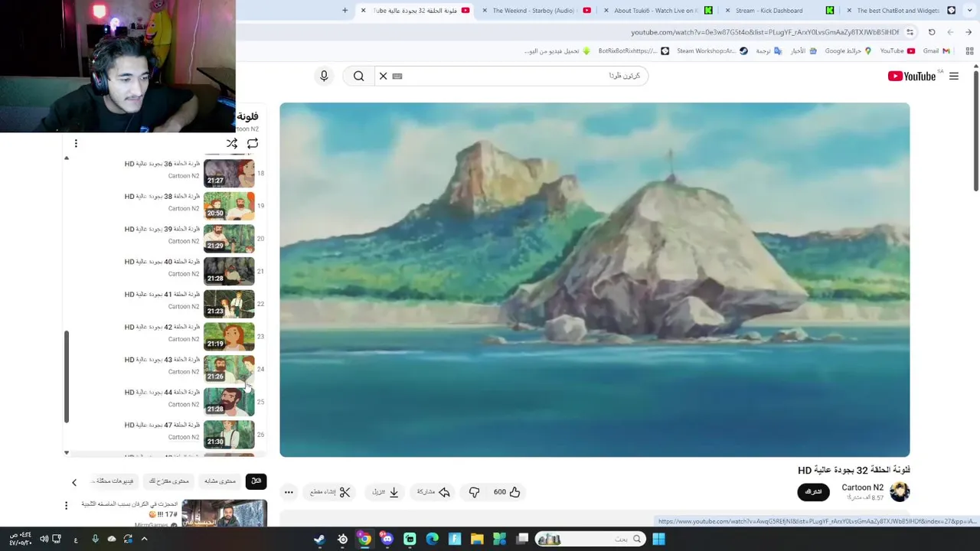Open the Steam Workshop bookmark
Viewport: 980px width, 551px height.
point(711,51)
